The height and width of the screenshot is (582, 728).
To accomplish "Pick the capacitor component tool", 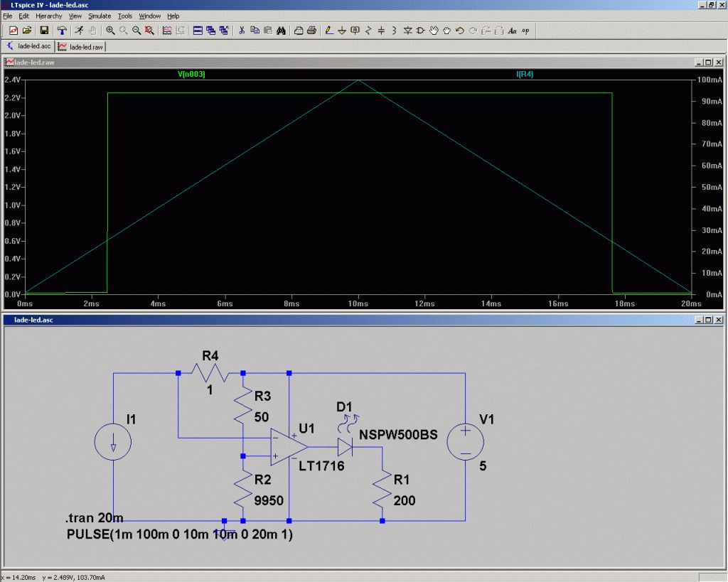I will tap(381, 31).
